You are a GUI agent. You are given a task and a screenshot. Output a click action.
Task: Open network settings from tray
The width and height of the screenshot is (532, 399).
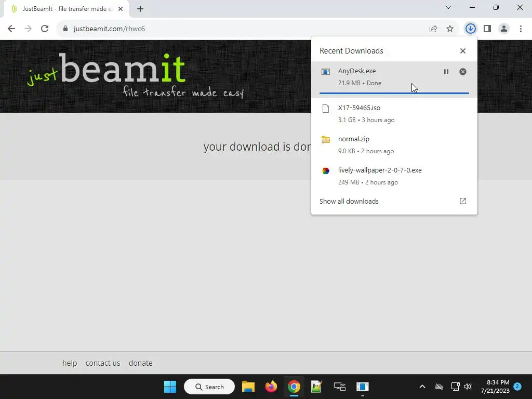[455, 387]
